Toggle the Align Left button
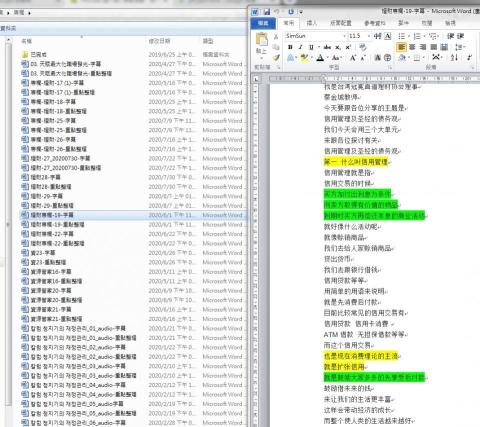 [x=402, y=47]
